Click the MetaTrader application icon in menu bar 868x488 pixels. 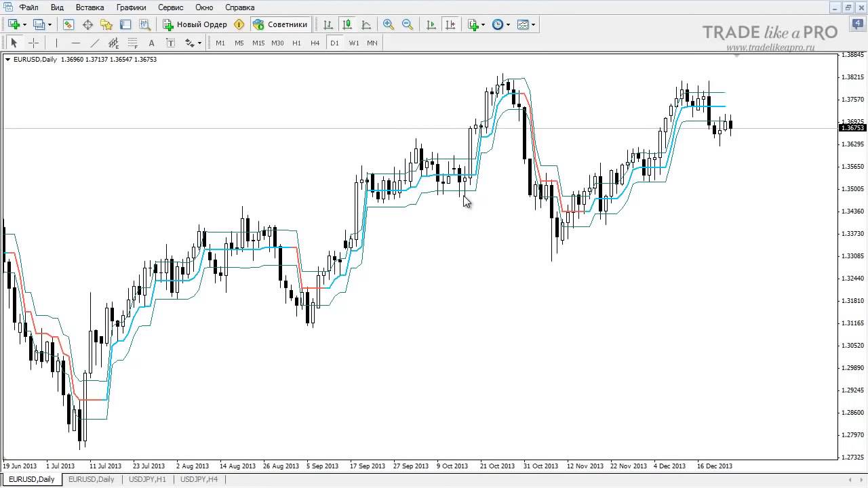point(7,7)
